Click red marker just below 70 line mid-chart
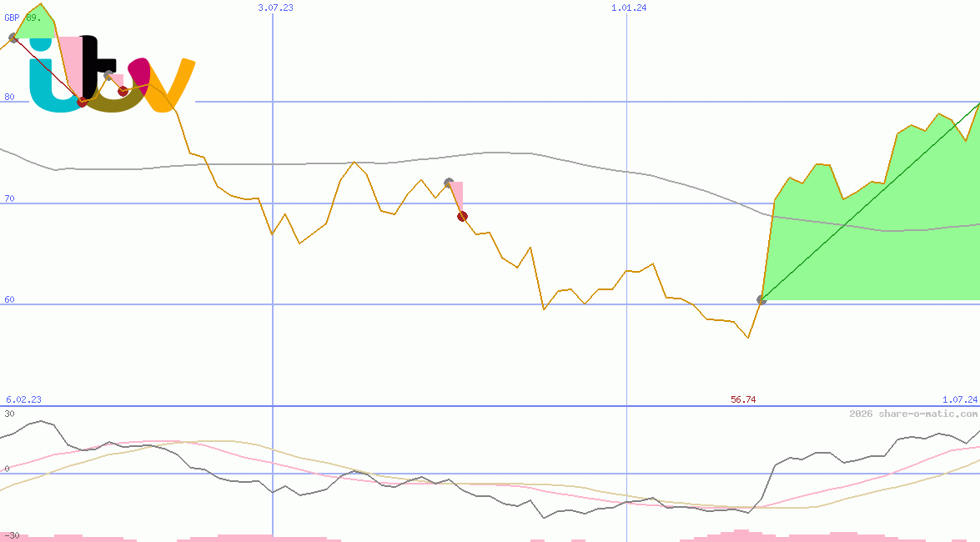Screen dimensions: 980x542 click(462, 217)
